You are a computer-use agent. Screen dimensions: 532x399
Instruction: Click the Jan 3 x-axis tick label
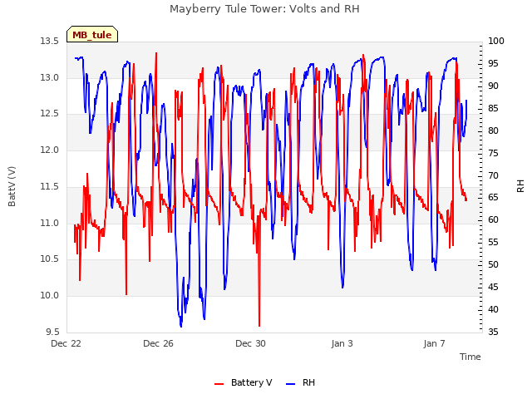point(342,343)
